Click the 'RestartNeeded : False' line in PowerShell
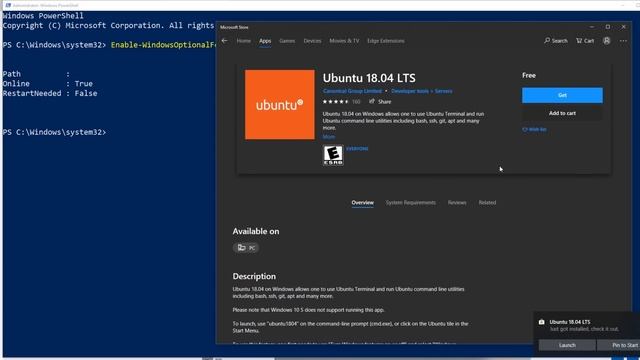Viewport: 640px width, 360px height. point(50,93)
